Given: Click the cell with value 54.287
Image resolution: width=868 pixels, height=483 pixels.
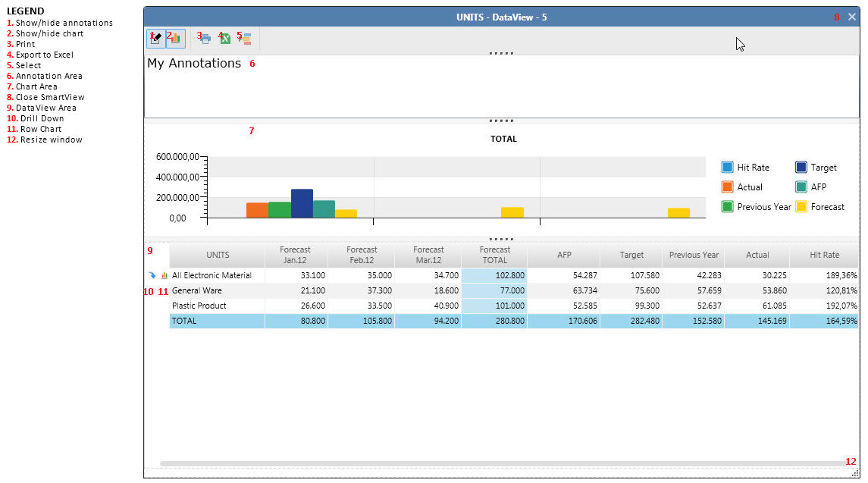Looking at the screenshot, I should click(563, 275).
